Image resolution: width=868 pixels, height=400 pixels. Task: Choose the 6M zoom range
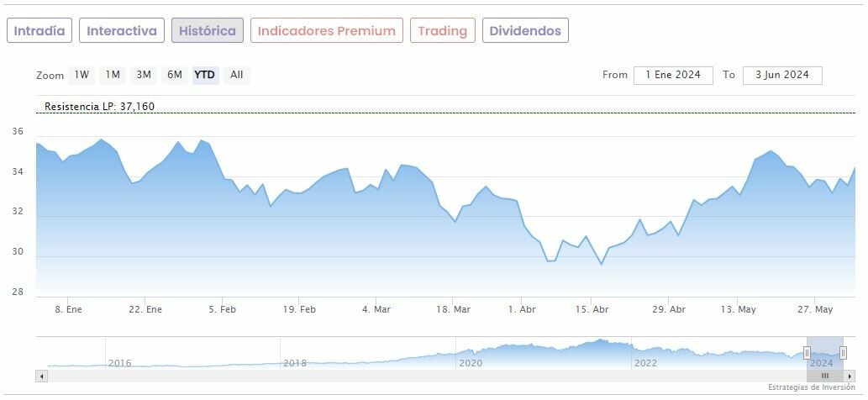click(175, 75)
